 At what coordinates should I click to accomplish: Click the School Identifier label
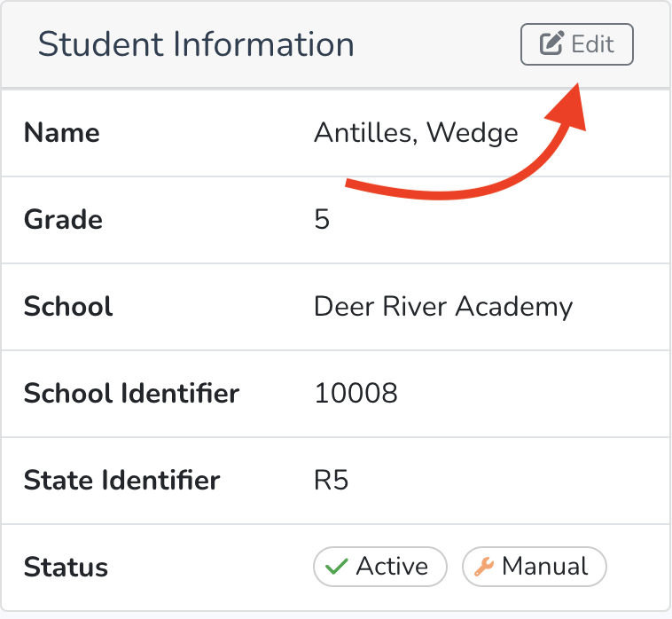pyautogui.click(x=131, y=394)
